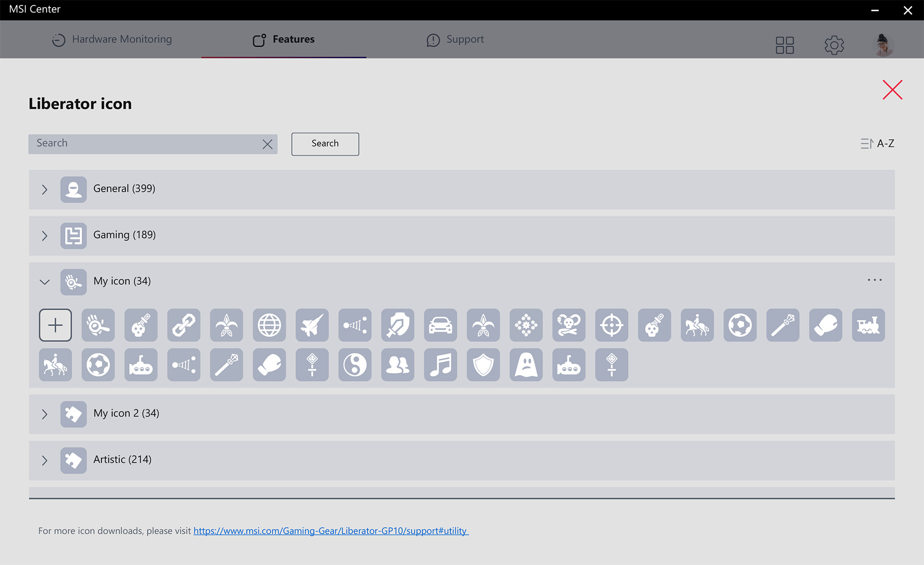
Task: Expand the General (399) category
Action: coord(45,189)
